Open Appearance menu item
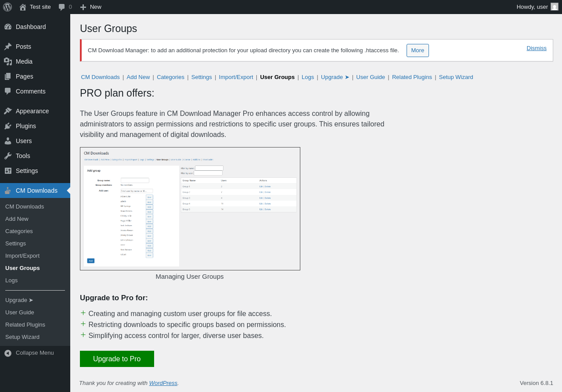The width and height of the screenshot is (562, 392). [x=35, y=111]
